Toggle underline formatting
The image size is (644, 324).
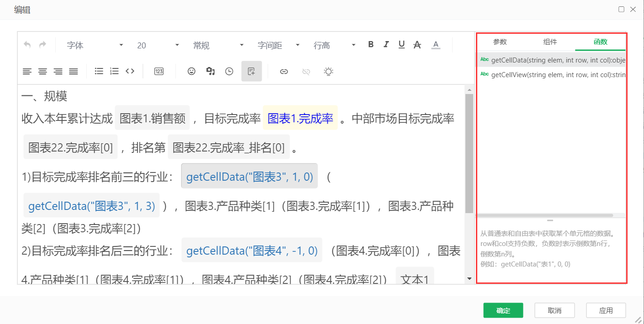coord(401,44)
